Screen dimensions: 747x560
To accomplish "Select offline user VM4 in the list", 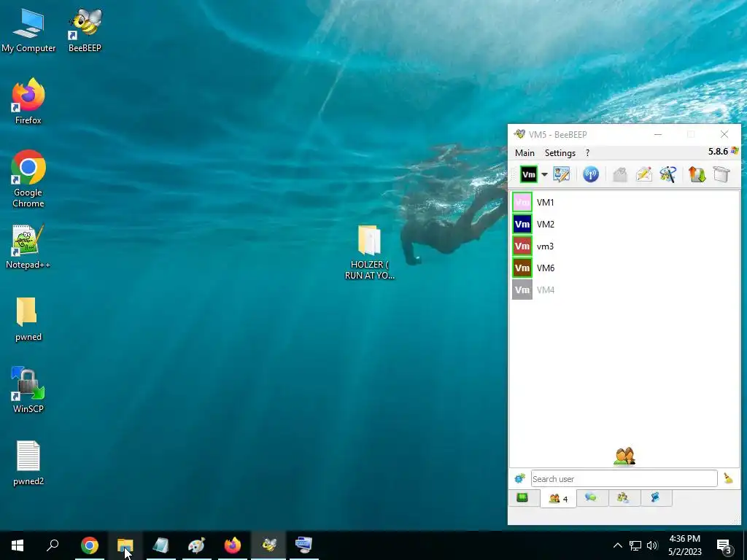I will (x=624, y=290).
